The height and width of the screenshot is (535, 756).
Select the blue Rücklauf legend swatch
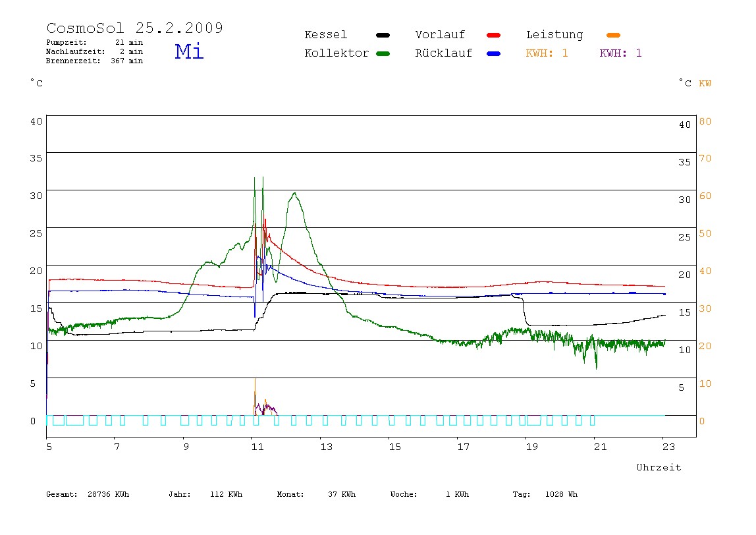coord(494,53)
